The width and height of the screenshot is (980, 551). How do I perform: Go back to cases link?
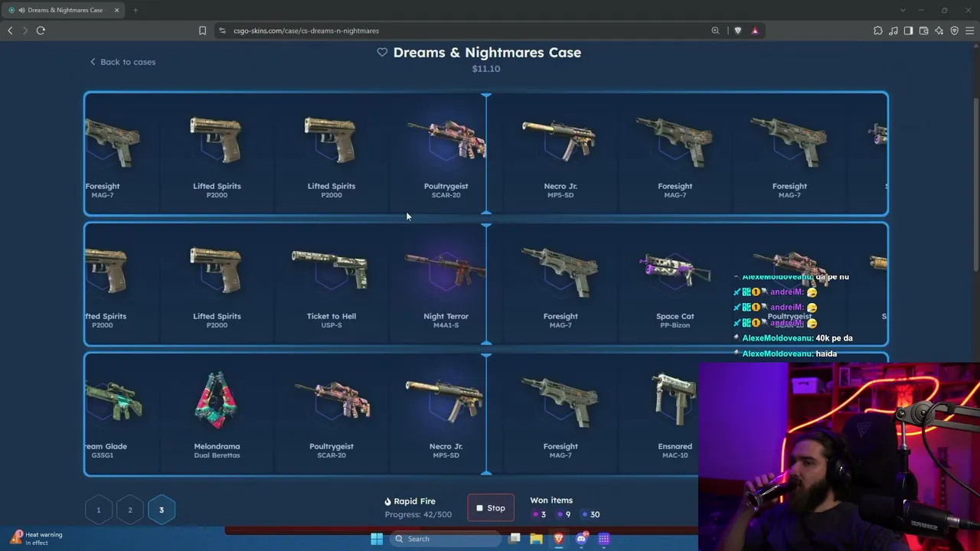coord(122,62)
